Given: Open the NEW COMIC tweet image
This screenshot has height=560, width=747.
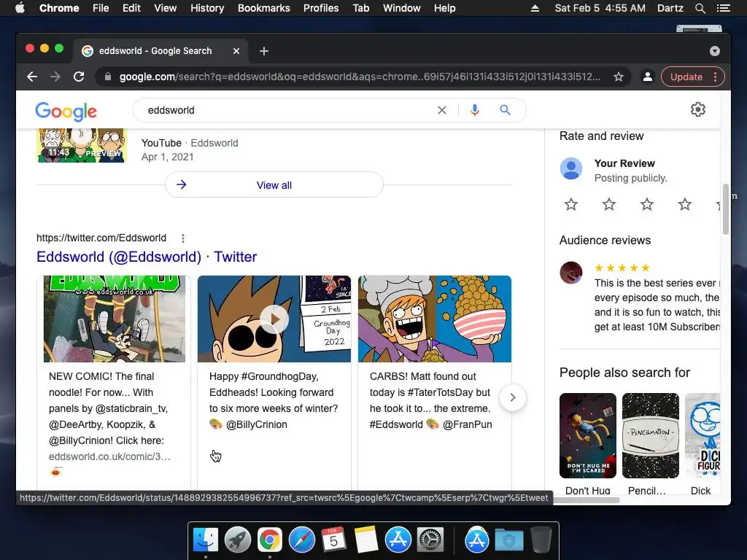Looking at the screenshot, I should [115, 319].
